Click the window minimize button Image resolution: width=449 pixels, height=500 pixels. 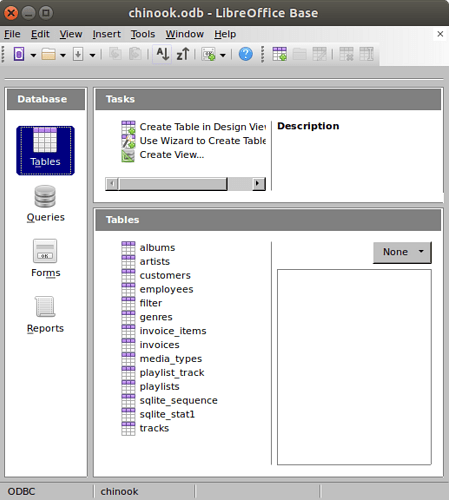point(29,13)
